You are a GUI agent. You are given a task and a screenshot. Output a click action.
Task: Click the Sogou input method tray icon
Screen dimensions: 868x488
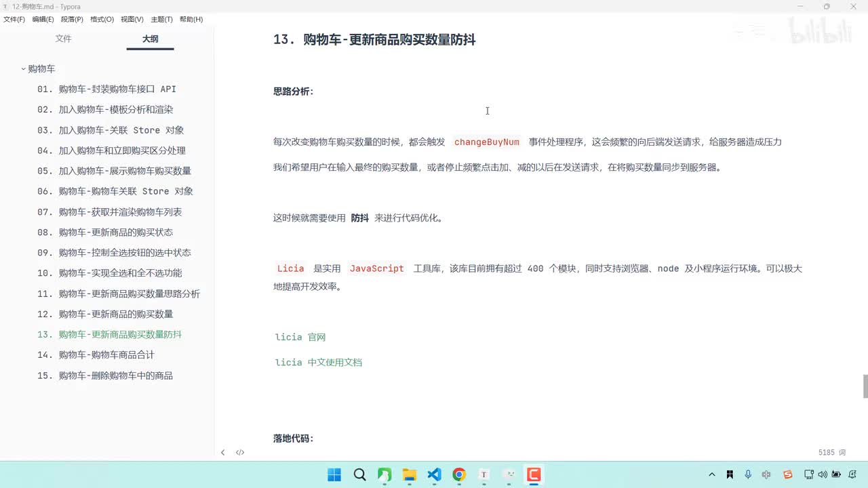pos(787,475)
